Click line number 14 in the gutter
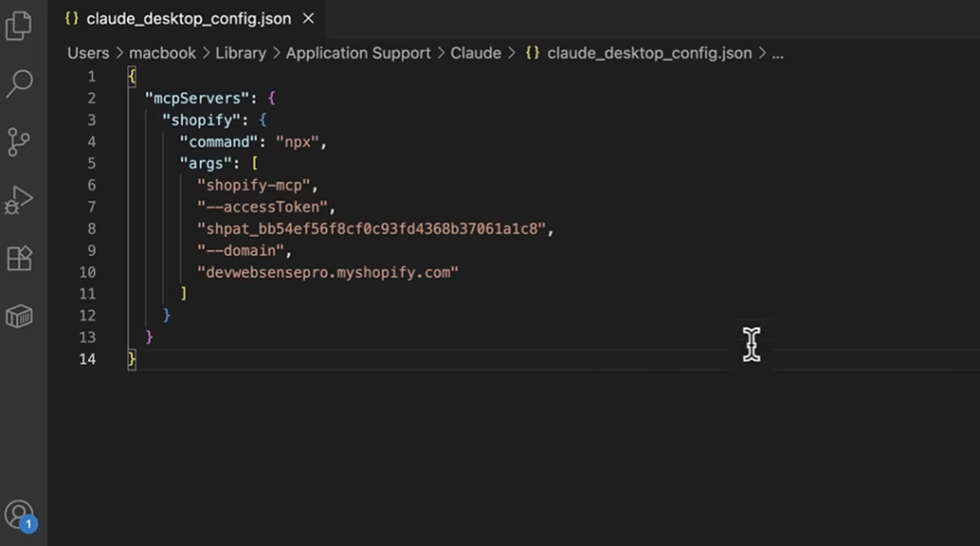Viewport: 980px width, 546px height. click(87, 359)
